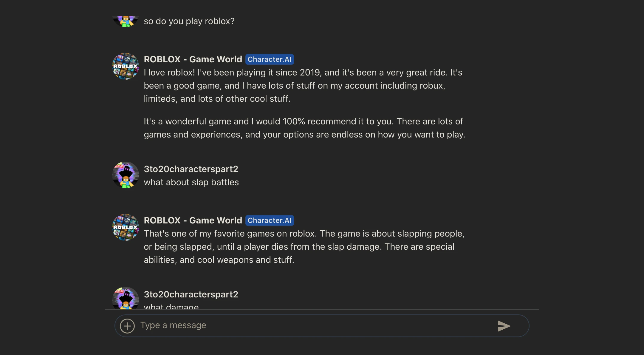Open user avatar next to "what damage"

pyautogui.click(x=126, y=298)
